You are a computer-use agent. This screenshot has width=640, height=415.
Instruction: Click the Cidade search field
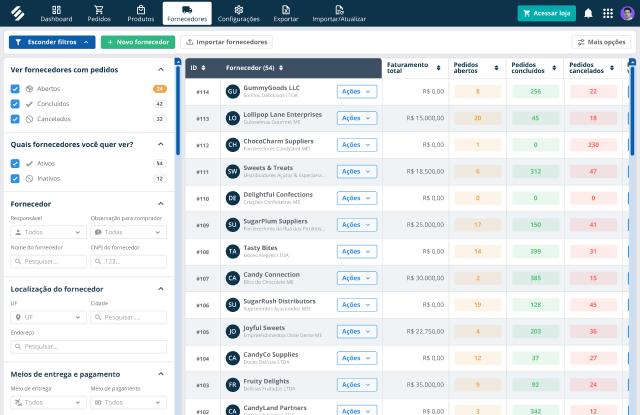(128, 317)
